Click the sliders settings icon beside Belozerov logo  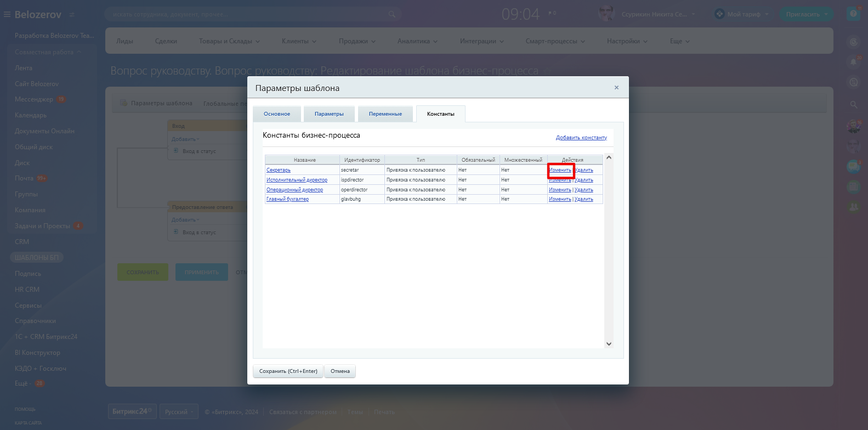point(72,15)
